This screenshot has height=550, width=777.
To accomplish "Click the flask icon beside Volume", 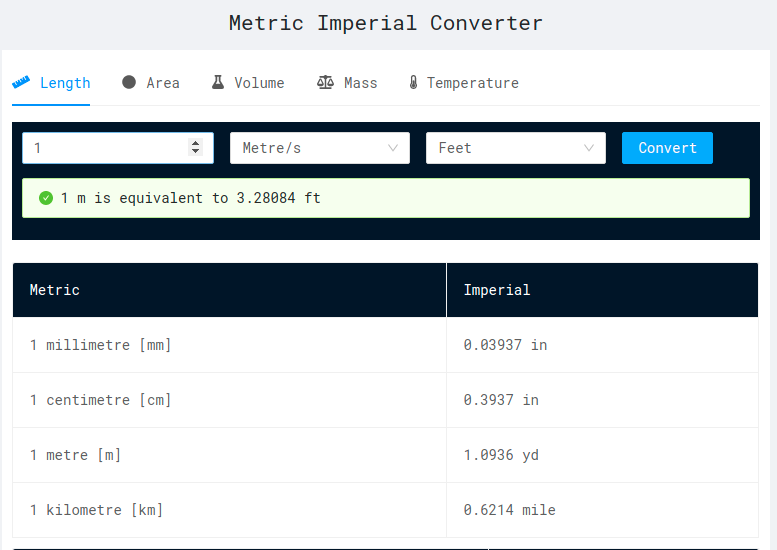I will pyautogui.click(x=218, y=82).
